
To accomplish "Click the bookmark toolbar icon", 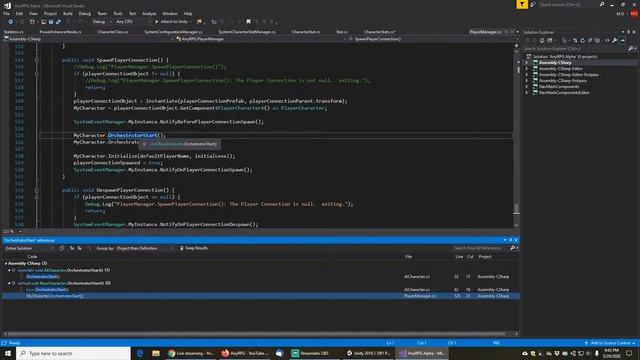I will [x=248, y=22].
